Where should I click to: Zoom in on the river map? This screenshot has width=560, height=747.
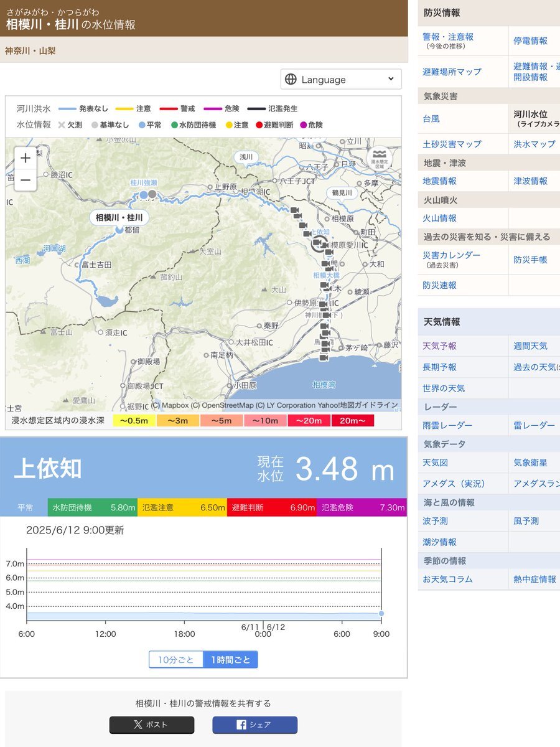[x=25, y=158]
